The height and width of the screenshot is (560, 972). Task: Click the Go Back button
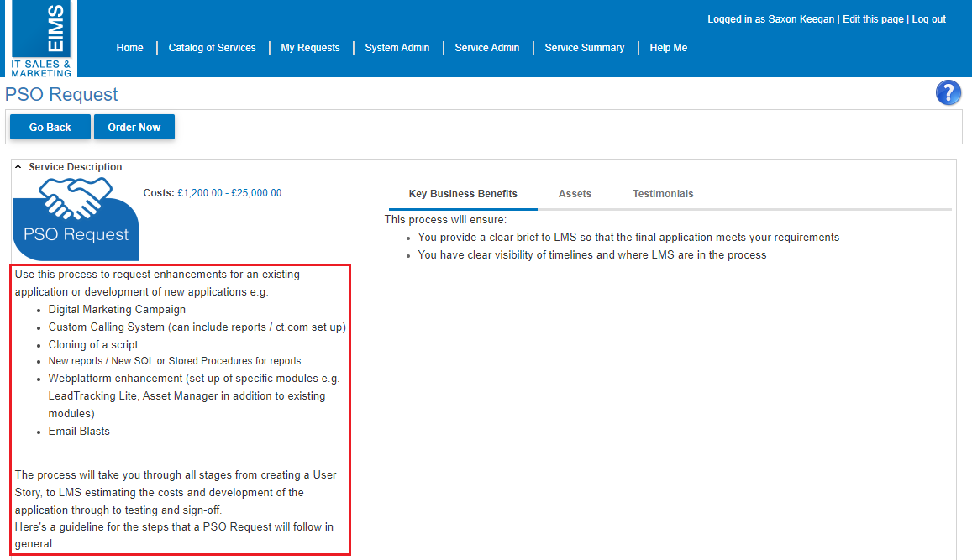(50, 127)
